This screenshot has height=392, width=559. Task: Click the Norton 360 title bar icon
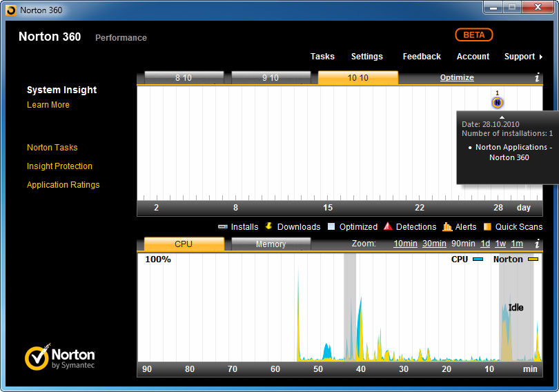(11, 10)
